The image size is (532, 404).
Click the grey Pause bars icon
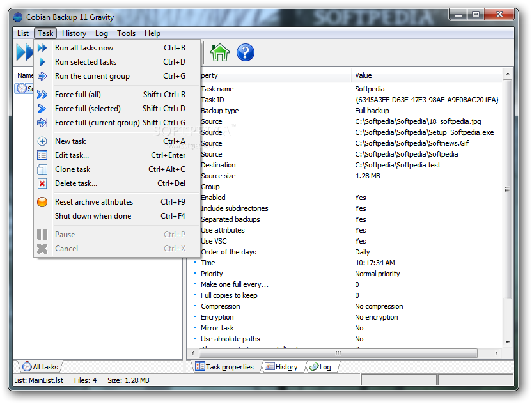pyautogui.click(x=42, y=235)
